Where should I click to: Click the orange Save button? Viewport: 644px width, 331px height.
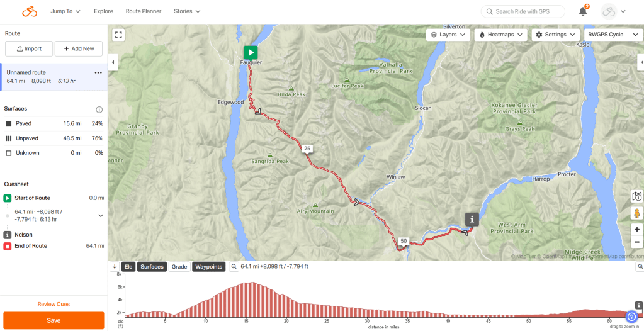pyautogui.click(x=54, y=320)
